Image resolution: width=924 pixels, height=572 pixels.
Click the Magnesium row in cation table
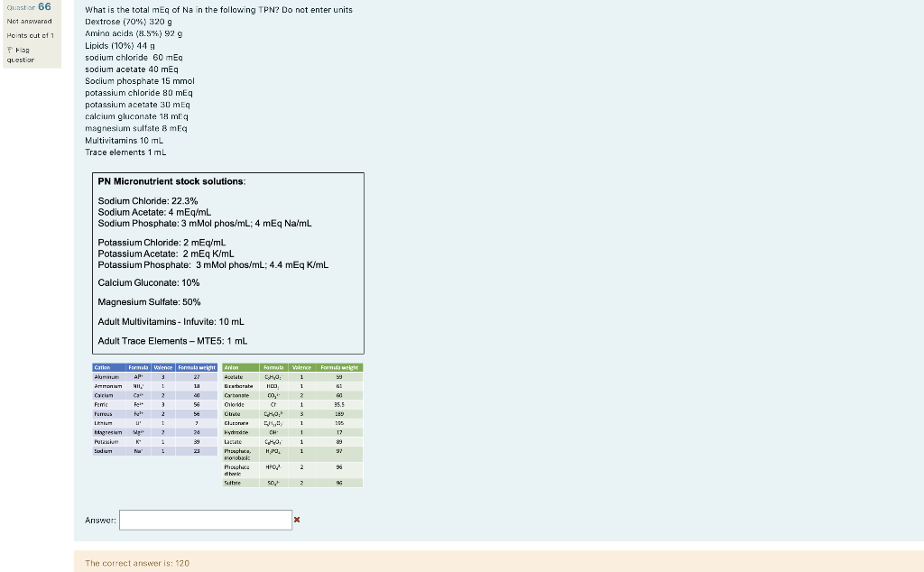coord(155,432)
